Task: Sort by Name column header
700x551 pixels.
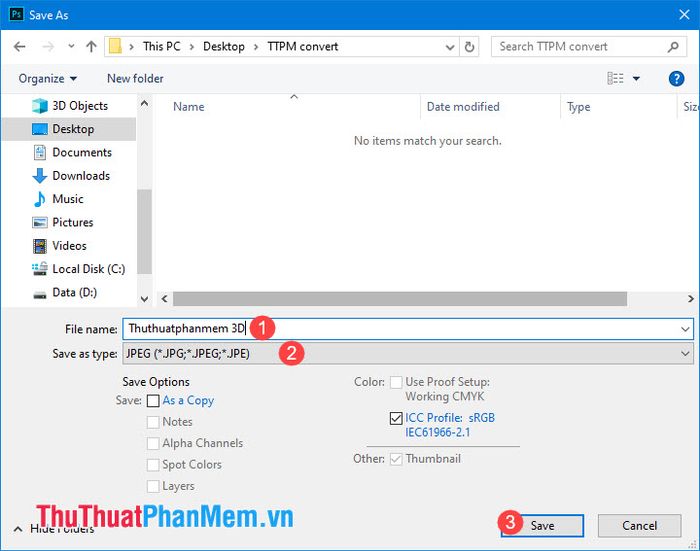Action: tap(189, 107)
